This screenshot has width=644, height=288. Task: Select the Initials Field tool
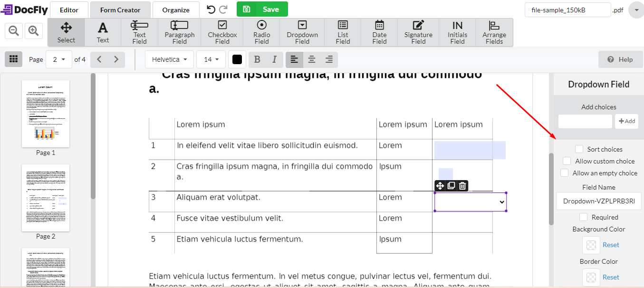457,32
